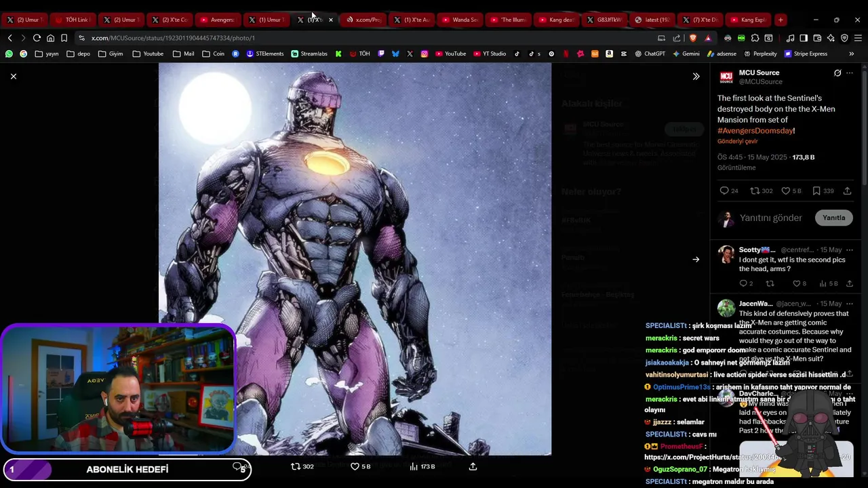This screenshot has height=488, width=868.
Task: Open more options on JacenWa's reply
Action: [850, 304]
